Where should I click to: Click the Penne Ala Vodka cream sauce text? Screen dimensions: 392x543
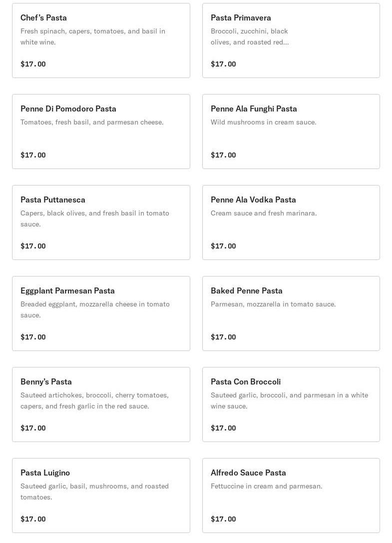(x=264, y=213)
